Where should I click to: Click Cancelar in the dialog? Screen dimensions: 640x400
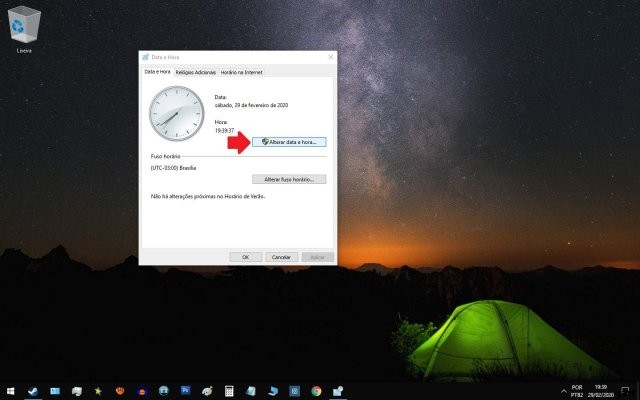pos(280,257)
